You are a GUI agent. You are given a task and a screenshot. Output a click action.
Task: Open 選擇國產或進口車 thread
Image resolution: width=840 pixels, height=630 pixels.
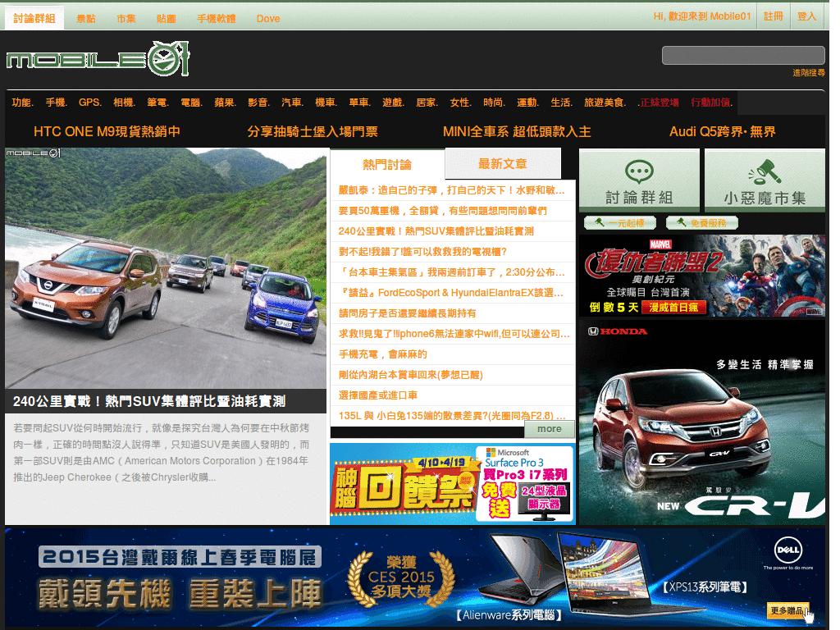point(377,395)
